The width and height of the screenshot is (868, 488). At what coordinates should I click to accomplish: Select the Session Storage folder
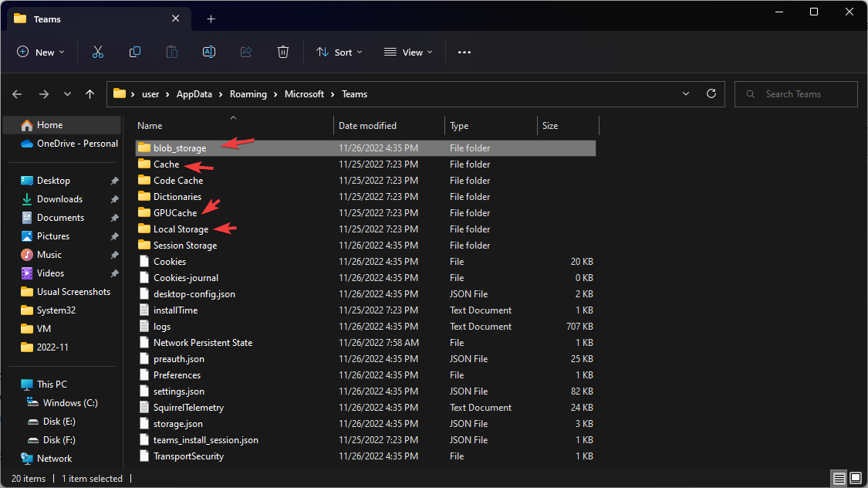(366, 246)
